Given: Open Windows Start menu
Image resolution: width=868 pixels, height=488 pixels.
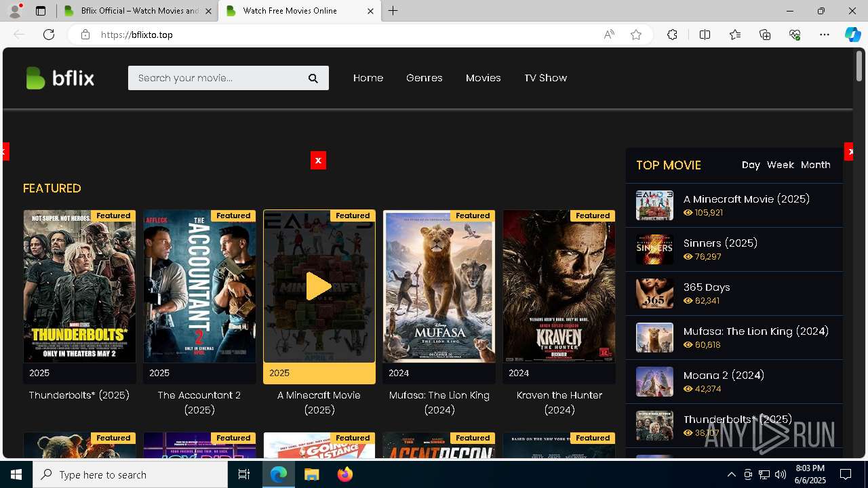Looking at the screenshot, I should click(x=16, y=474).
